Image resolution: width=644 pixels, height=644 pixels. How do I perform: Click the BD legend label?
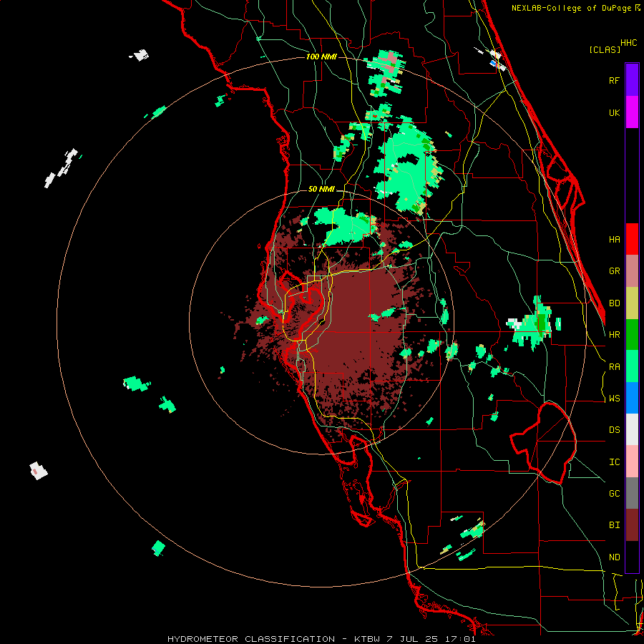(614, 303)
